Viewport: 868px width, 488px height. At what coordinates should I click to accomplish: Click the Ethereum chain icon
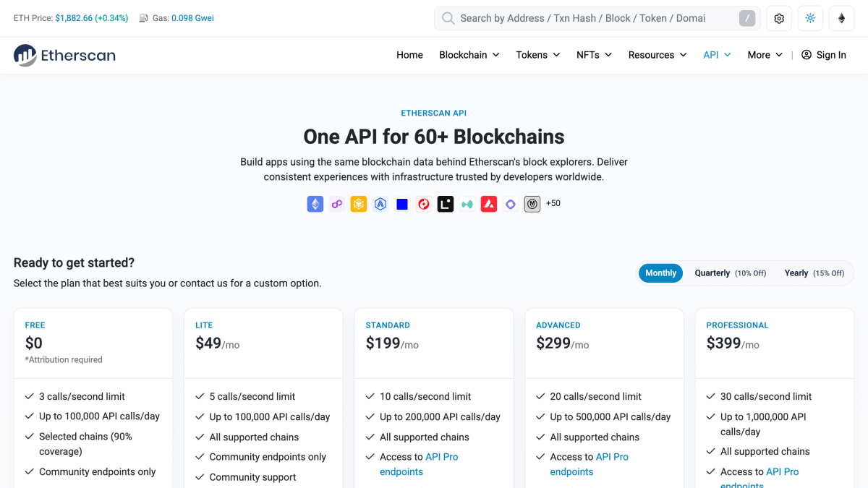click(315, 204)
